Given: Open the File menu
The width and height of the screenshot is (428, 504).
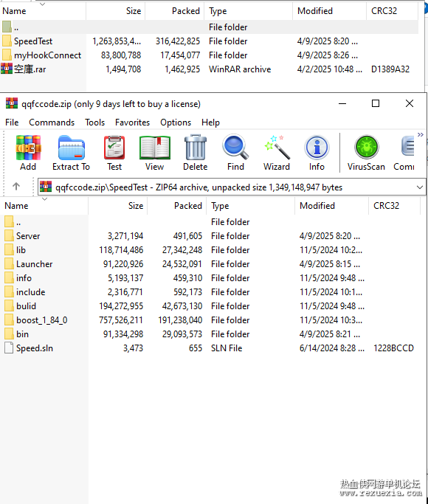Looking at the screenshot, I should (x=12, y=122).
